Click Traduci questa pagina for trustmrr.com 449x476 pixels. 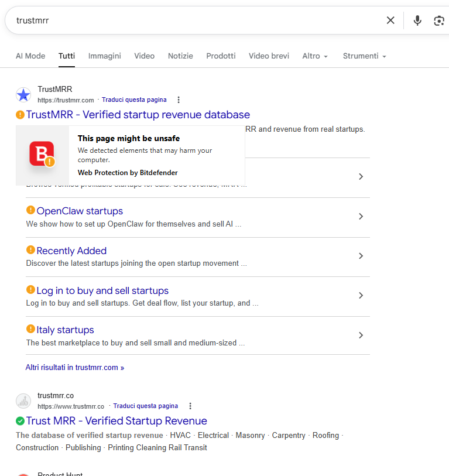(x=134, y=100)
